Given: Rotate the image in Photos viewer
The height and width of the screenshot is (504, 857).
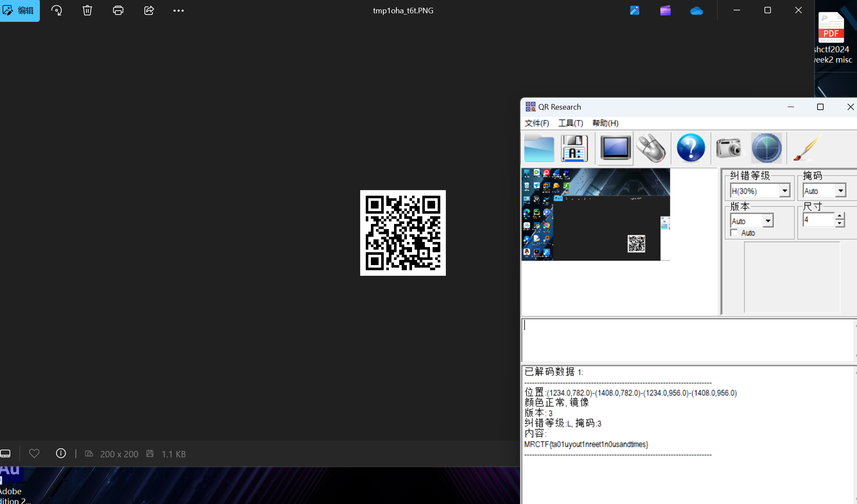Looking at the screenshot, I should point(57,10).
